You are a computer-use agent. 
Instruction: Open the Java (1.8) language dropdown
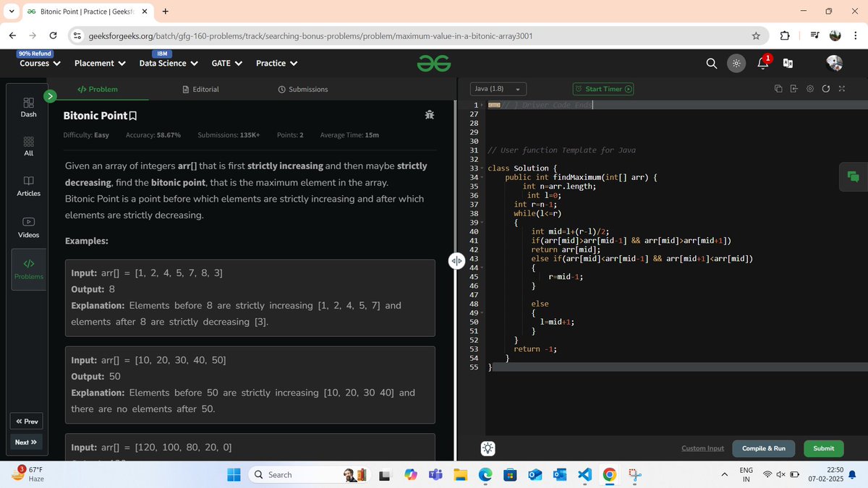[x=498, y=89]
